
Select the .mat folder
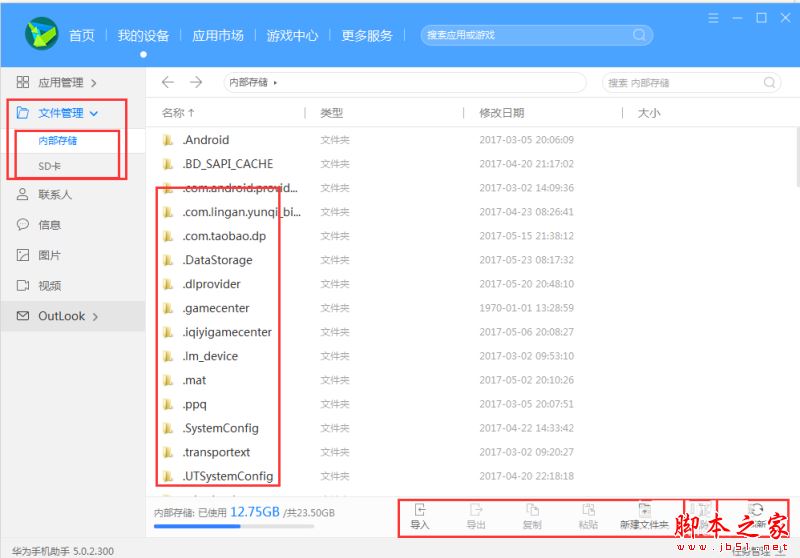pos(194,380)
